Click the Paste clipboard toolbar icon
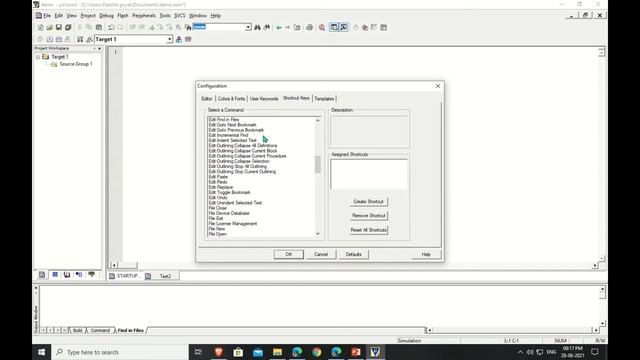640x360 pixels. pyautogui.click(x=99, y=27)
